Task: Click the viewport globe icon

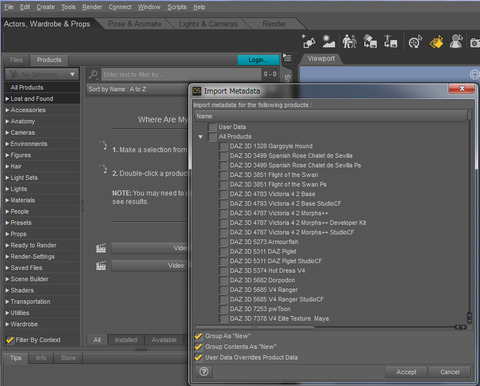Action: pyautogui.click(x=474, y=74)
